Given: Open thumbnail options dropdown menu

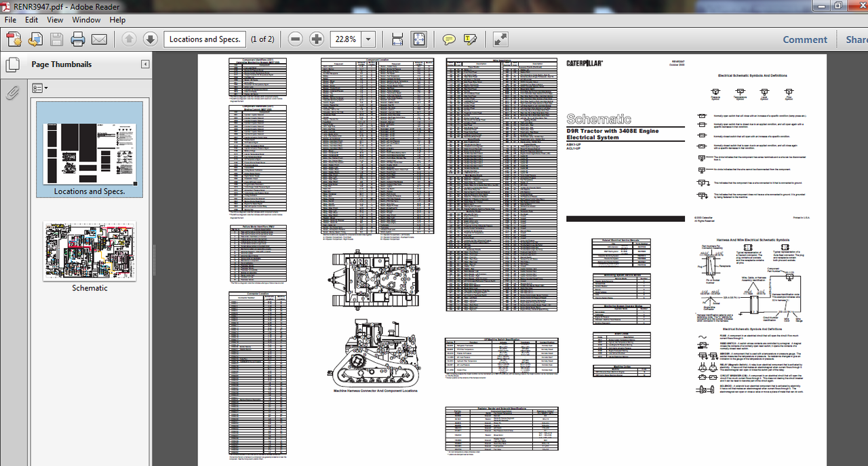Looking at the screenshot, I should point(40,88).
